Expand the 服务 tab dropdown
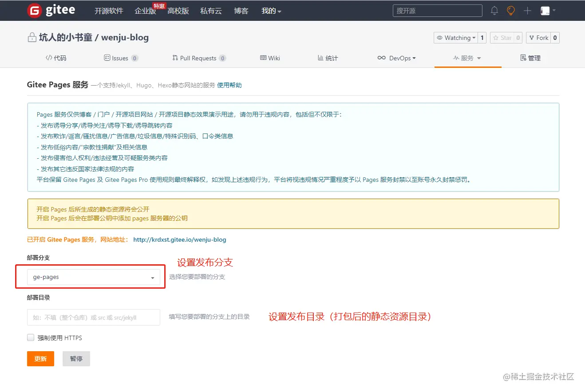This screenshot has width=585, height=392. (467, 58)
